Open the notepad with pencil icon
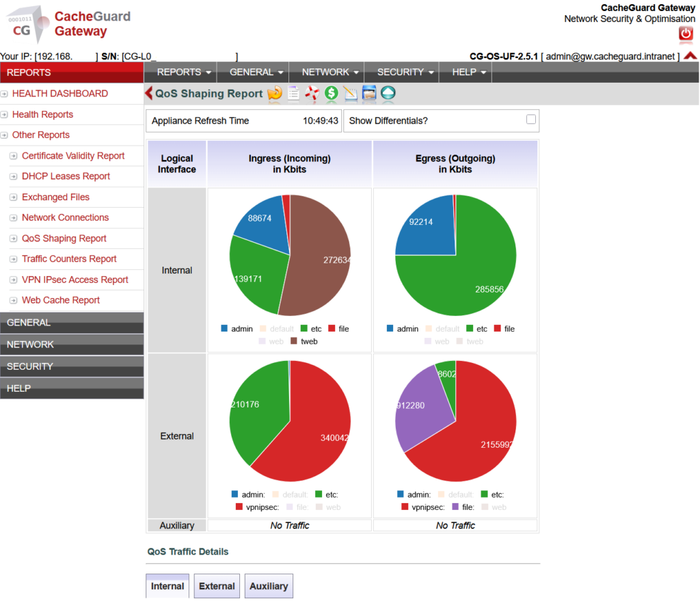 [351, 93]
